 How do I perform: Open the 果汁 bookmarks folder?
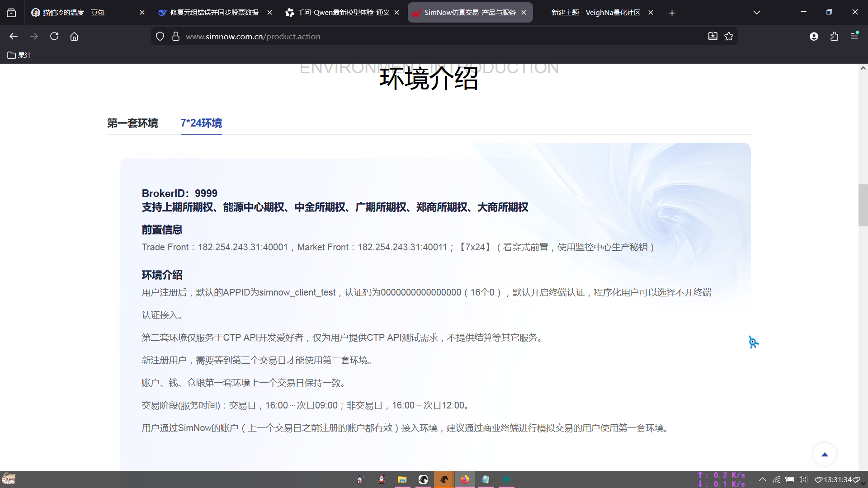pos(19,55)
